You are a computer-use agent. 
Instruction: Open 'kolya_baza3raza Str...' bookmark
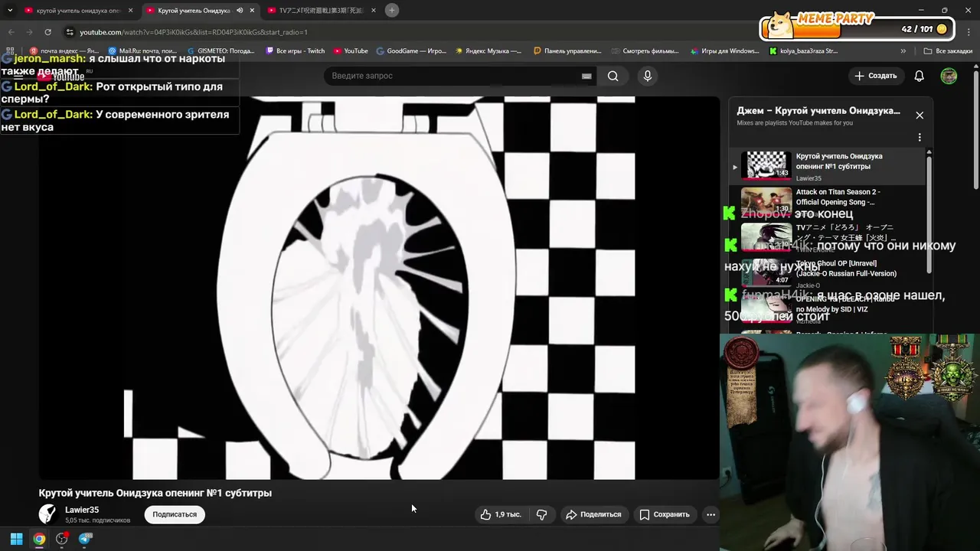click(x=804, y=51)
